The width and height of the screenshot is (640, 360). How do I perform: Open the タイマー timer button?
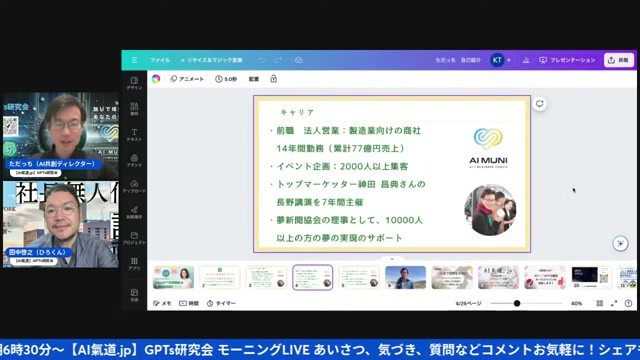coord(221,303)
